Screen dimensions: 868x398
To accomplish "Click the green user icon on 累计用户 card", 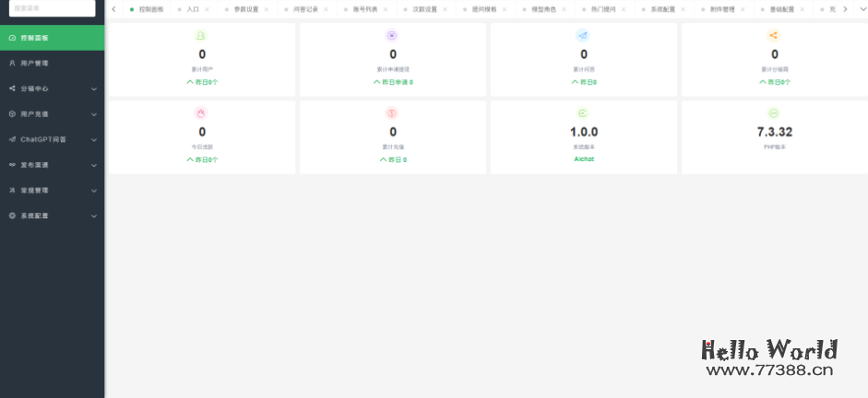I will click(x=200, y=36).
